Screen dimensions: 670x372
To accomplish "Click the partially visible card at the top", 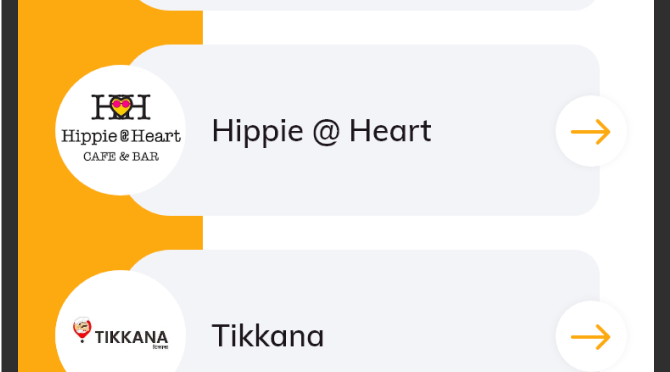I will click(367, 5).
